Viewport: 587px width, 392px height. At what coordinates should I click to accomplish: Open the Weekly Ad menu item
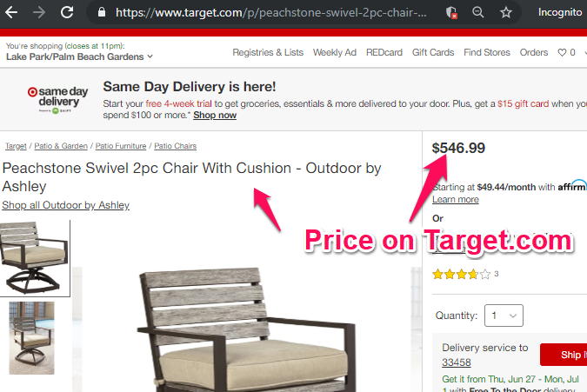coord(335,52)
